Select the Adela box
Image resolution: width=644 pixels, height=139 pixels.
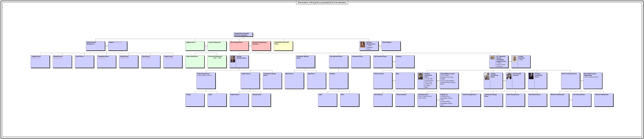pos(327,100)
